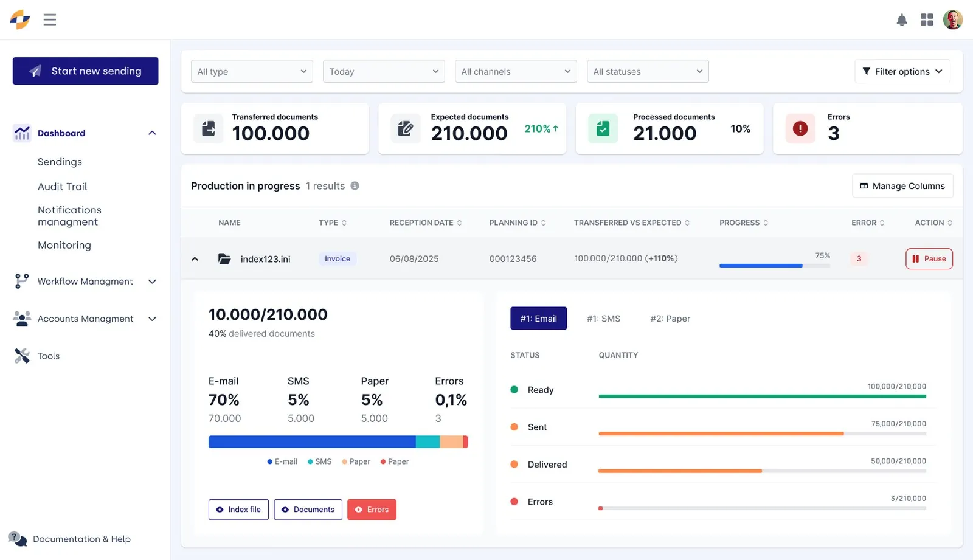Click the 75% progress bar in the row
This screenshot has width=973, height=560.
pos(775,266)
